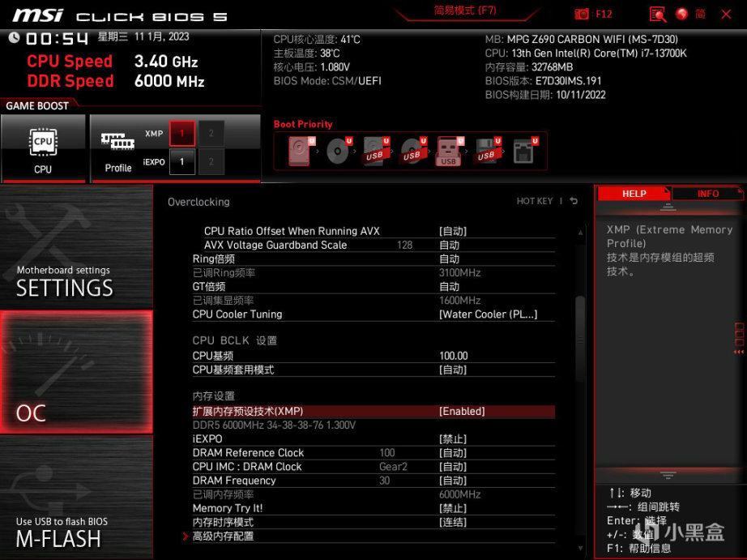Collapse the help panel top handle
The width and height of the screenshot is (747, 560).
tap(668, 207)
